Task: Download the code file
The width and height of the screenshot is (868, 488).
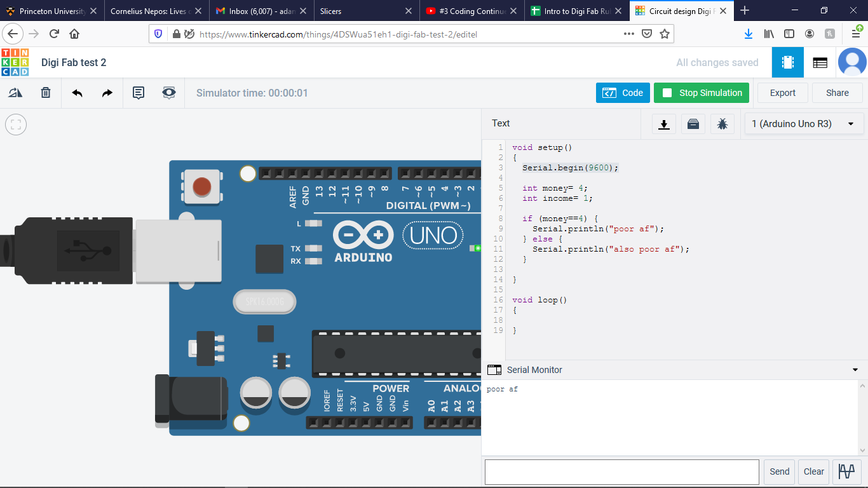Action: pyautogui.click(x=664, y=124)
